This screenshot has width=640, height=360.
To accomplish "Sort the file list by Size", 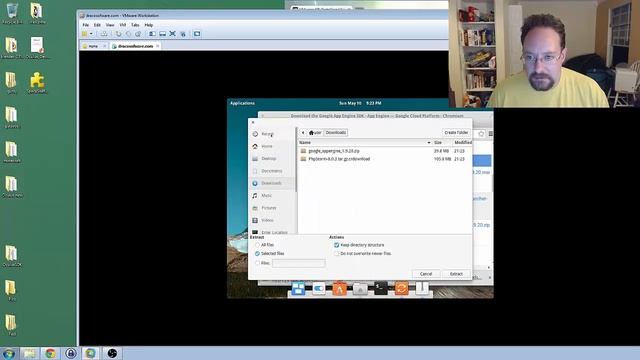I will (x=442, y=142).
